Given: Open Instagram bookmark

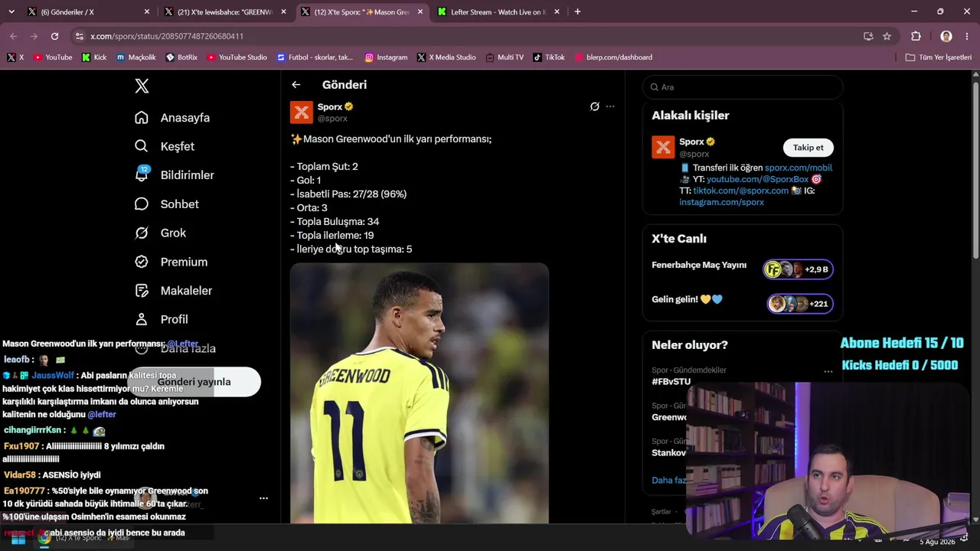Looking at the screenshot, I should [386, 57].
